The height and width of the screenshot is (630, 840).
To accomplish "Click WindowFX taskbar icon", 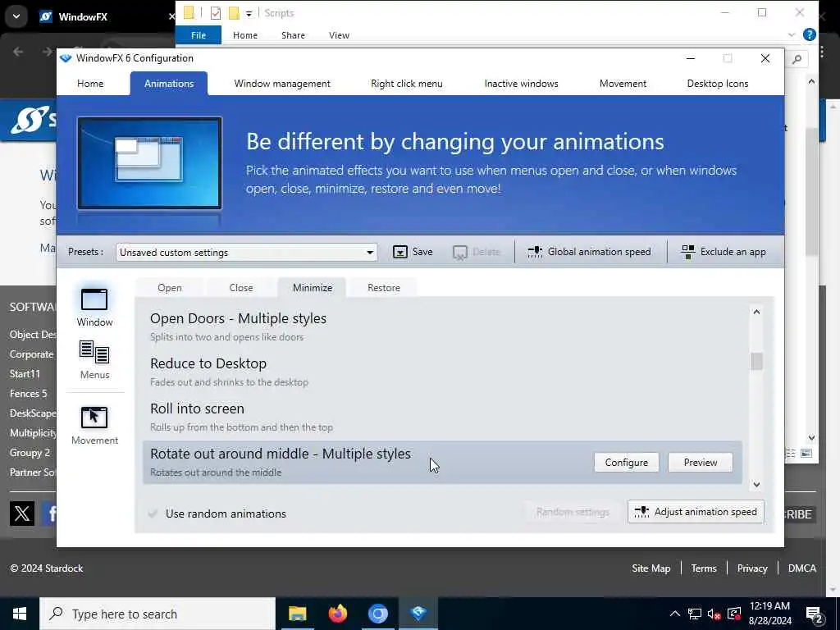I will coord(418,614).
